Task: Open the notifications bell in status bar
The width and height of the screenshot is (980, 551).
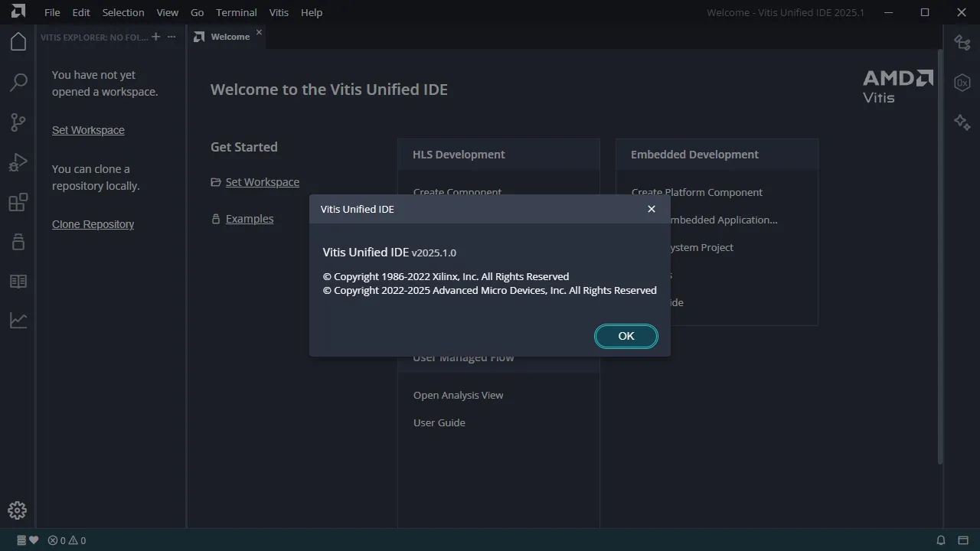Action: [941, 540]
